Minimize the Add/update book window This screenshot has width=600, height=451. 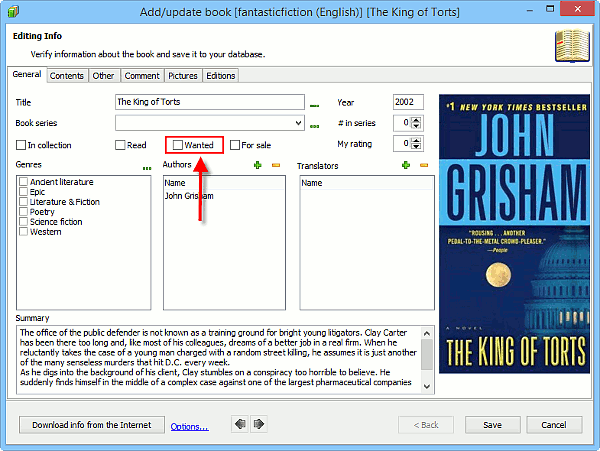(530, 10)
